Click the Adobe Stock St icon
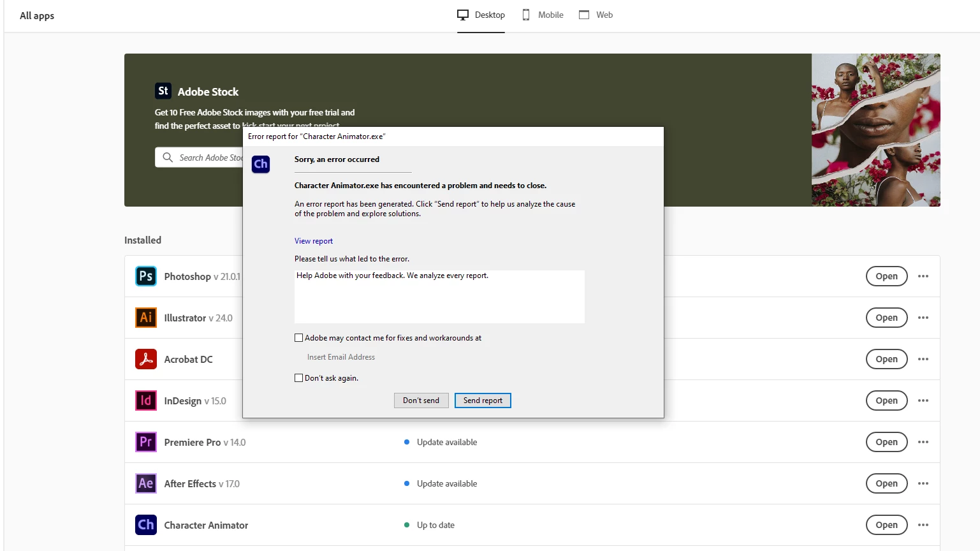 163,91
